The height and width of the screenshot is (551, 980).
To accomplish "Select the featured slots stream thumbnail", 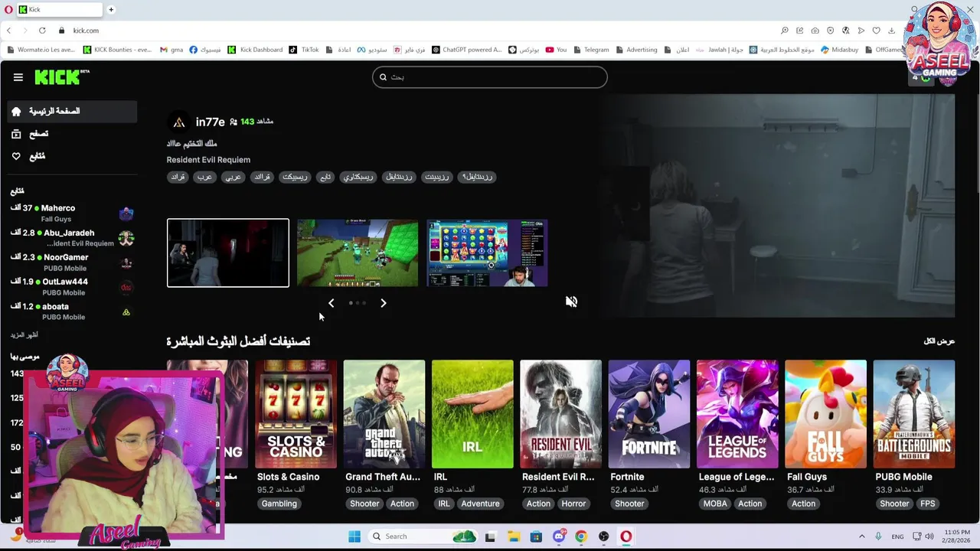I will [487, 253].
